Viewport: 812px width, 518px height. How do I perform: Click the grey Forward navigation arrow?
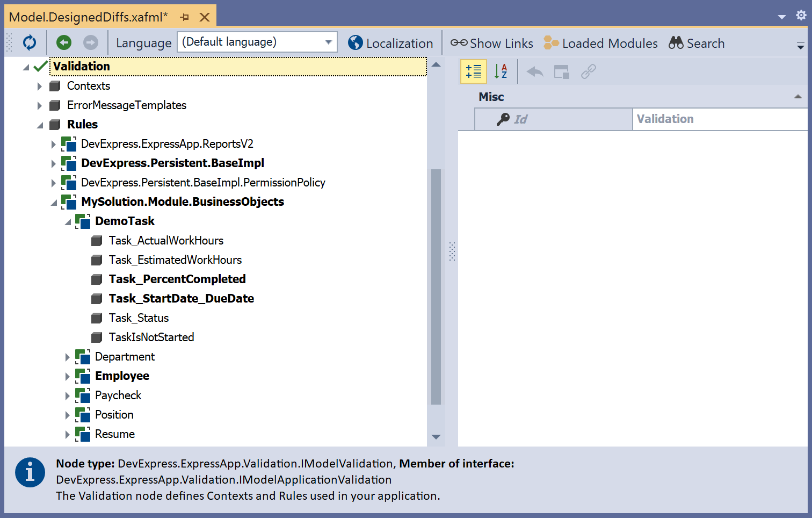click(x=91, y=42)
